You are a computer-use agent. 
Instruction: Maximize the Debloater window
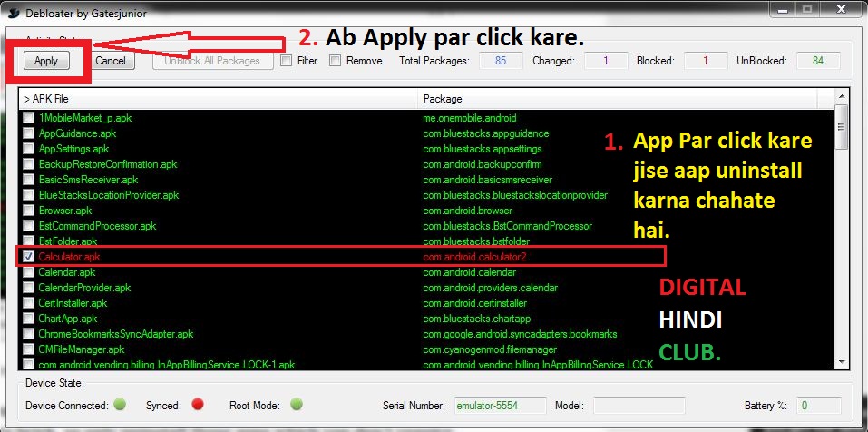(x=808, y=10)
